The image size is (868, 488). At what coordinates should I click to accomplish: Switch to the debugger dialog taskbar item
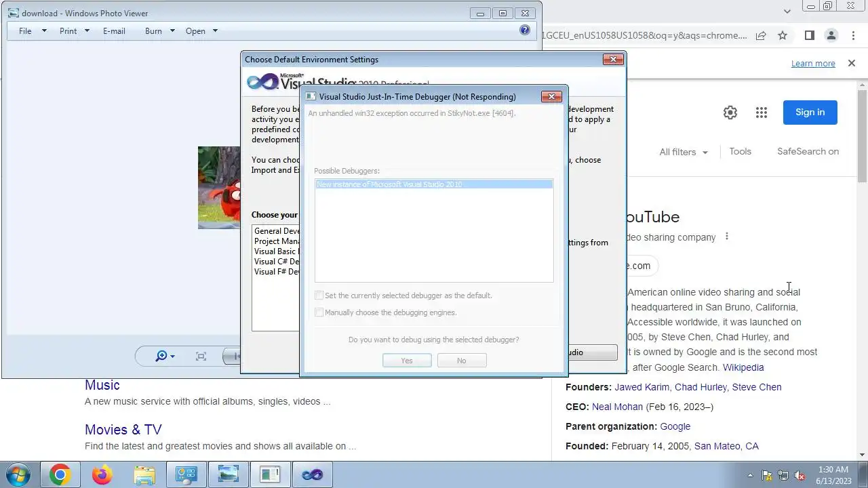270,474
